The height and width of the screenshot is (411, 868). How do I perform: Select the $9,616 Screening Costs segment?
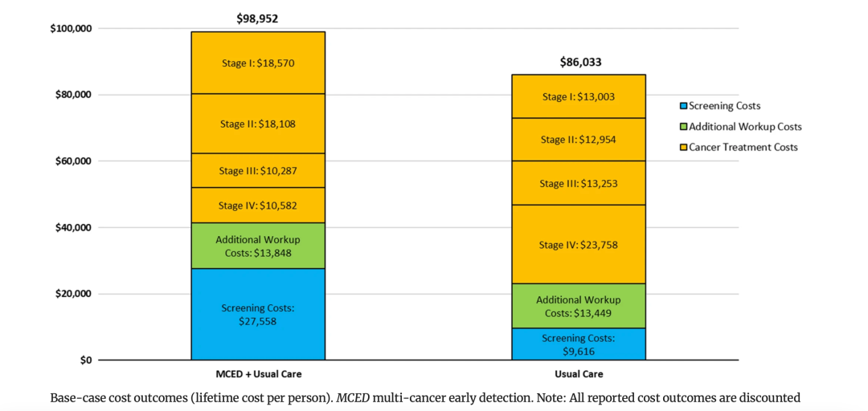pos(579,344)
